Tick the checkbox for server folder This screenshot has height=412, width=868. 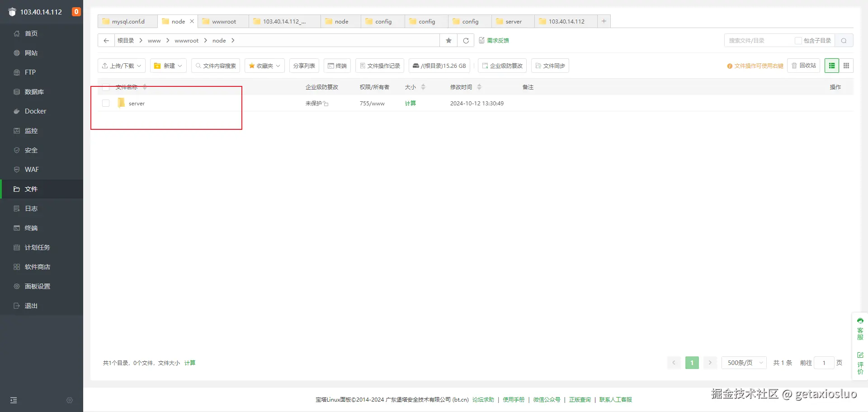click(106, 103)
